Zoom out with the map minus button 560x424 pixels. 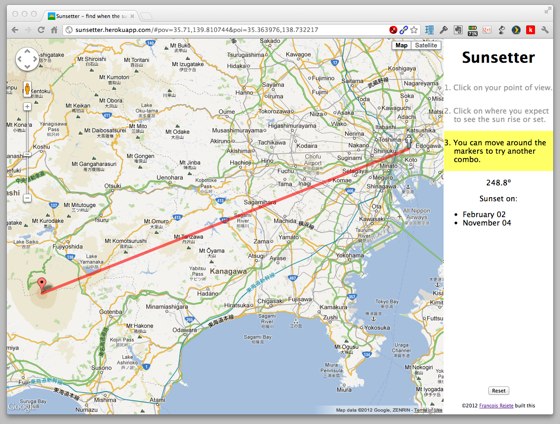27,198
